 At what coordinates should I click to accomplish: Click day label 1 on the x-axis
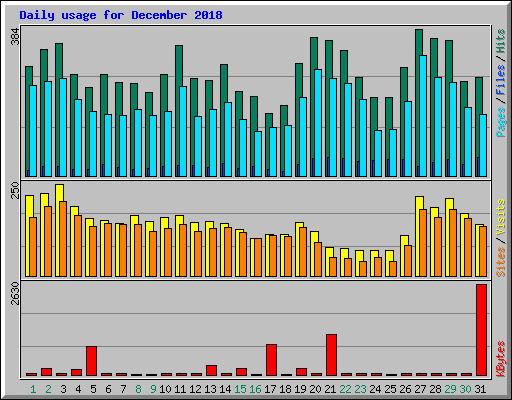click(x=33, y=389)
